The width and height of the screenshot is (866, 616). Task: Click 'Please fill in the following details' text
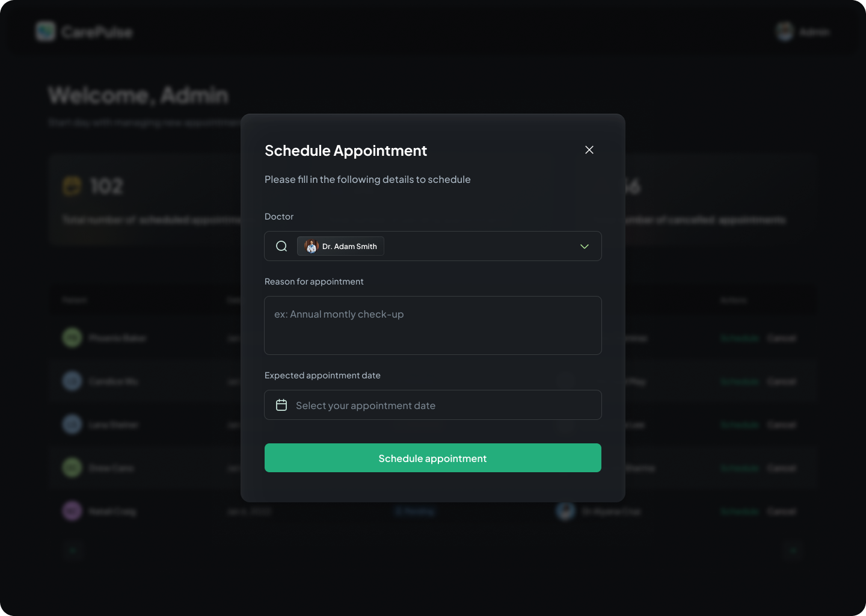pyautogui.click(x=367, y=179)
